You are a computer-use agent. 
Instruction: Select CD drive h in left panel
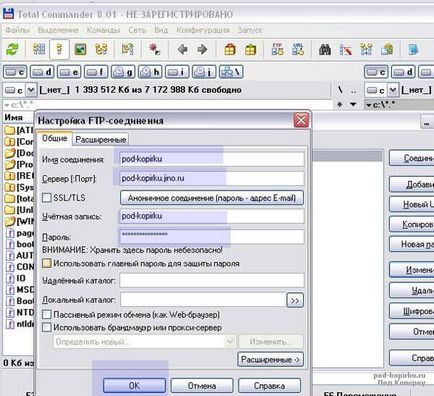click(150, 72)
